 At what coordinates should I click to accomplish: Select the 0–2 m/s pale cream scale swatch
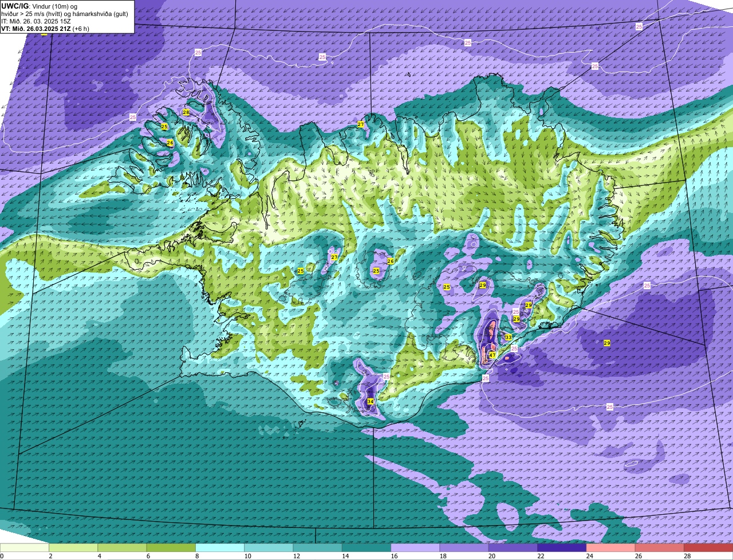[25, 547]
